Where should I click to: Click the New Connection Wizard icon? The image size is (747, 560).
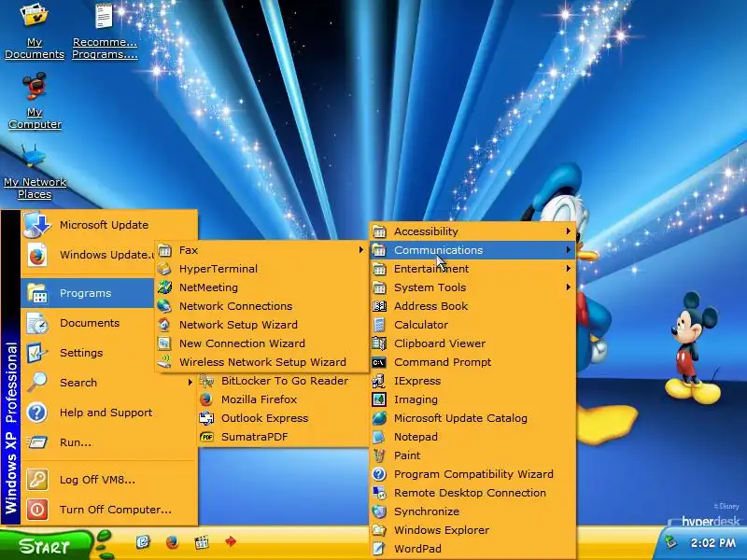pyautogui.click(x=164, y=343)
